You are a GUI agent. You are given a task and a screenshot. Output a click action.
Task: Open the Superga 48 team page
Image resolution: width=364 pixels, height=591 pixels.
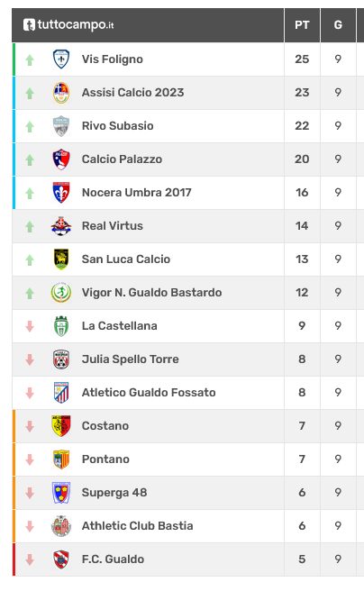[x=114, y=493]
